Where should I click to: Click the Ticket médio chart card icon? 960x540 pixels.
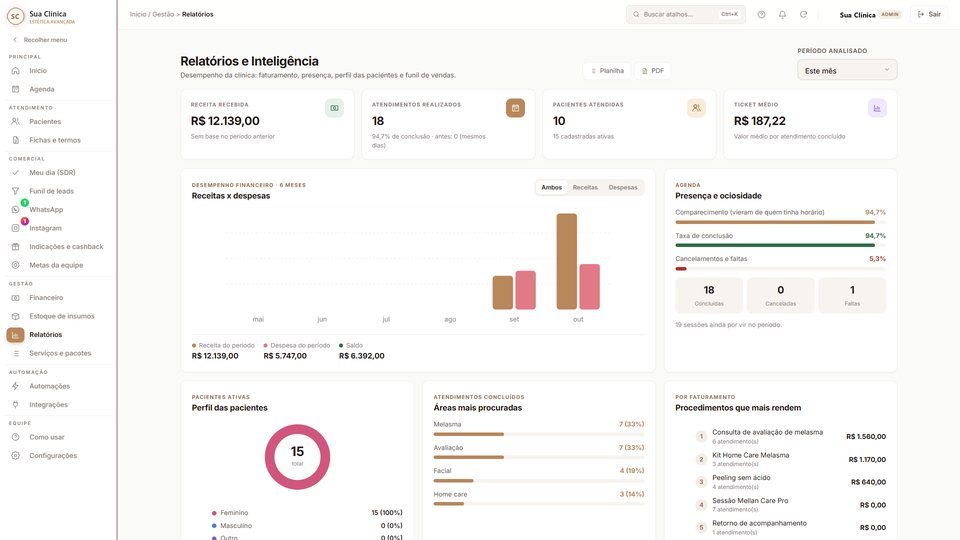click(877, 108)
